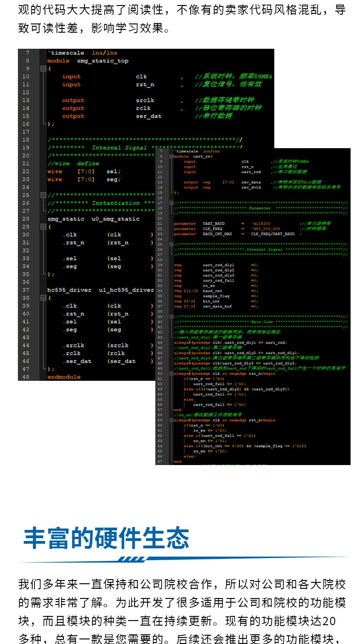This screenshot has width=363, height=644.
Task: Click the 丰富的硬件生态 section heading
Action: point(106,538)
